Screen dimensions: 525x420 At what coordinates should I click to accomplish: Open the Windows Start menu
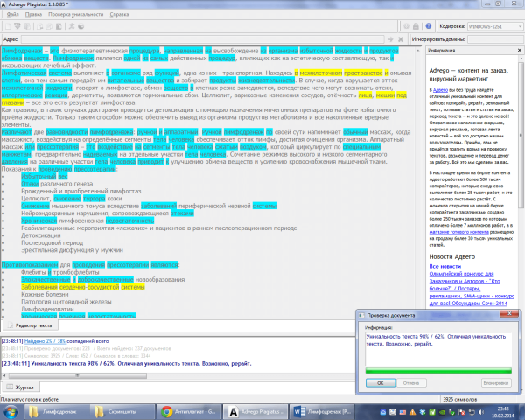tap(11, 411)
